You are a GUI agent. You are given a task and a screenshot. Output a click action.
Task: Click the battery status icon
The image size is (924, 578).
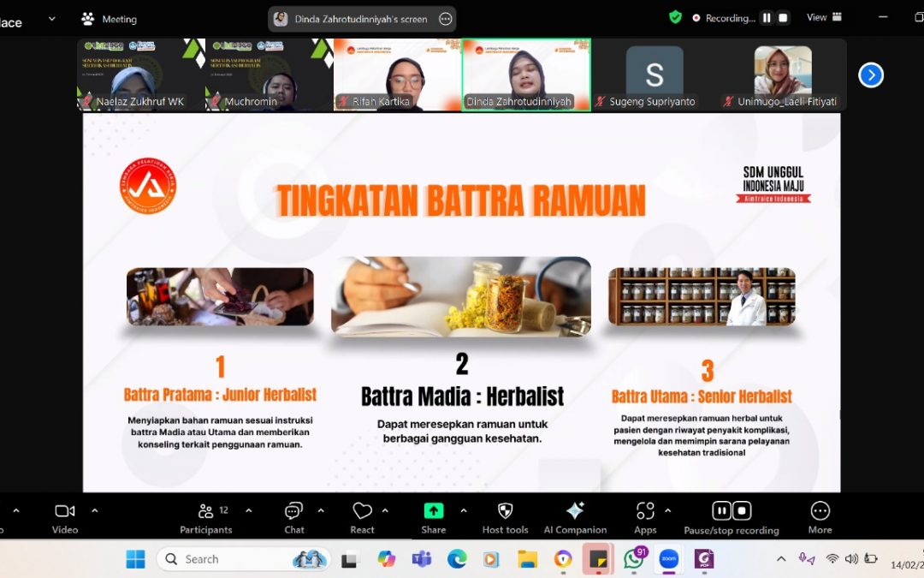(x=871, y=559)
